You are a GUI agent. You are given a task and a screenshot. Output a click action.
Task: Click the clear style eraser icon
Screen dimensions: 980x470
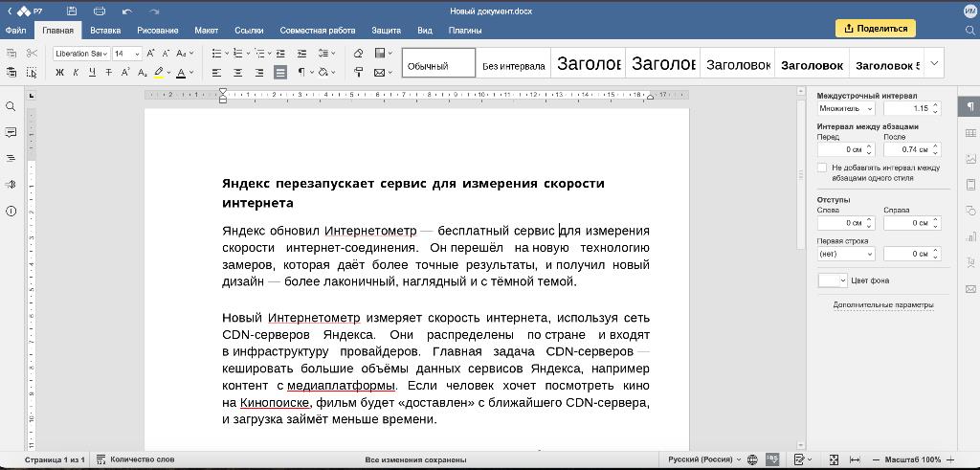pos(358,54)
